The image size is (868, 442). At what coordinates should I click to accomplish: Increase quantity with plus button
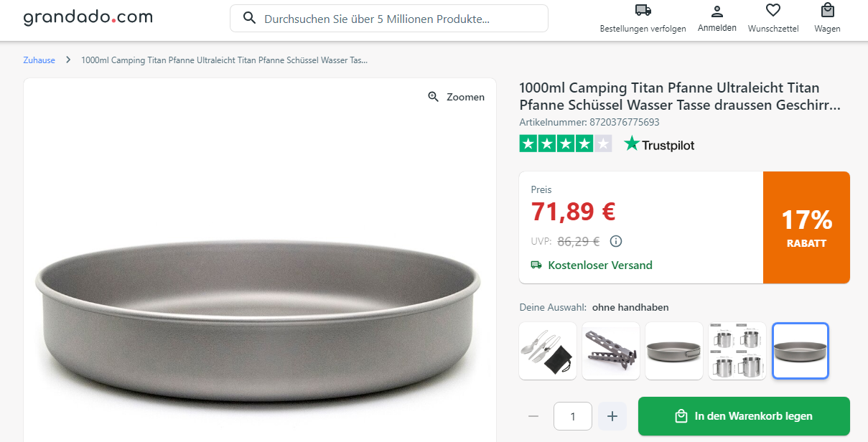[x=612, y=416]
